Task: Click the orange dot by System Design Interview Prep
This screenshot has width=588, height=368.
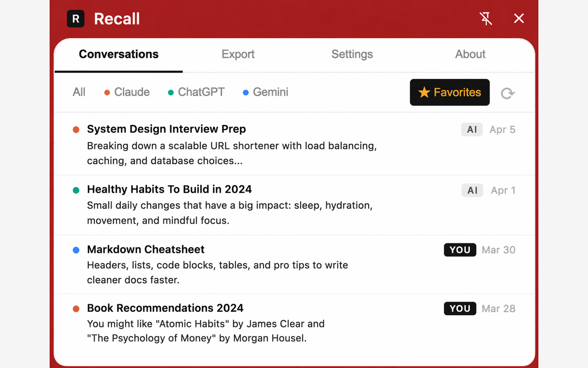Action: point(76,130)
